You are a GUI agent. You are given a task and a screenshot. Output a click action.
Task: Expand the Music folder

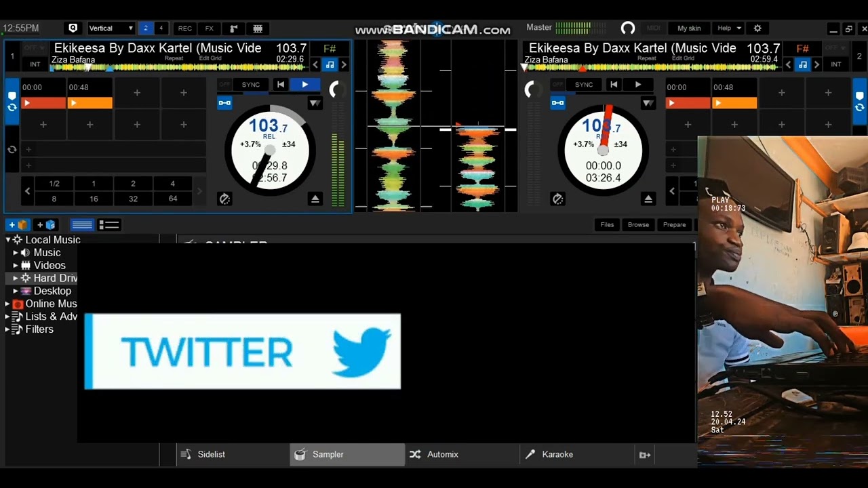click(16, 253)
